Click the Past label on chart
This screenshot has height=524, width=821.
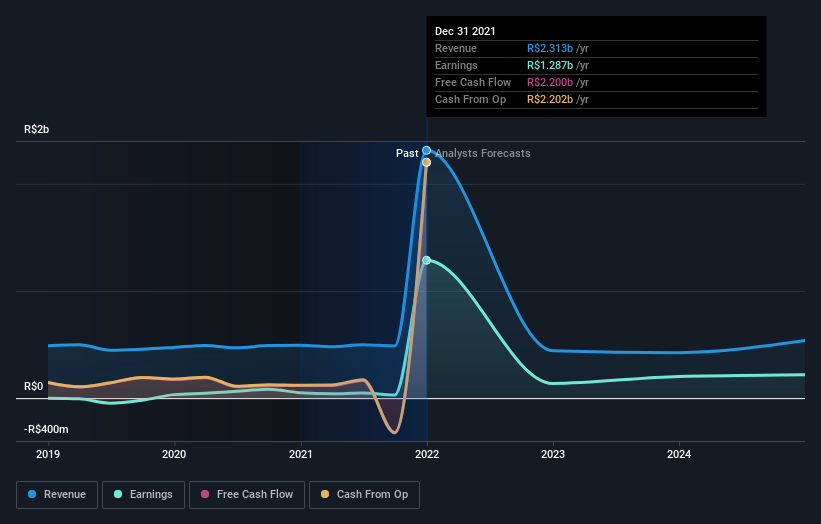point(407,153)
